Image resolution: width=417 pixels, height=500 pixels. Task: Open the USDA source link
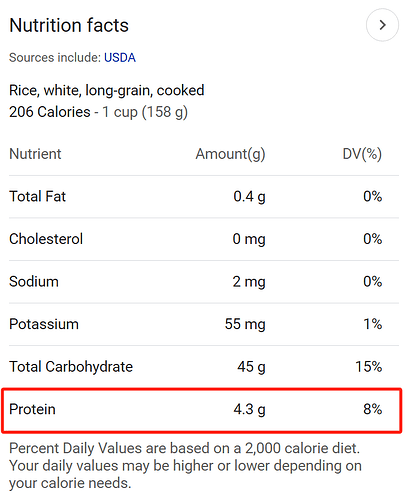click(x=120, y=58)
